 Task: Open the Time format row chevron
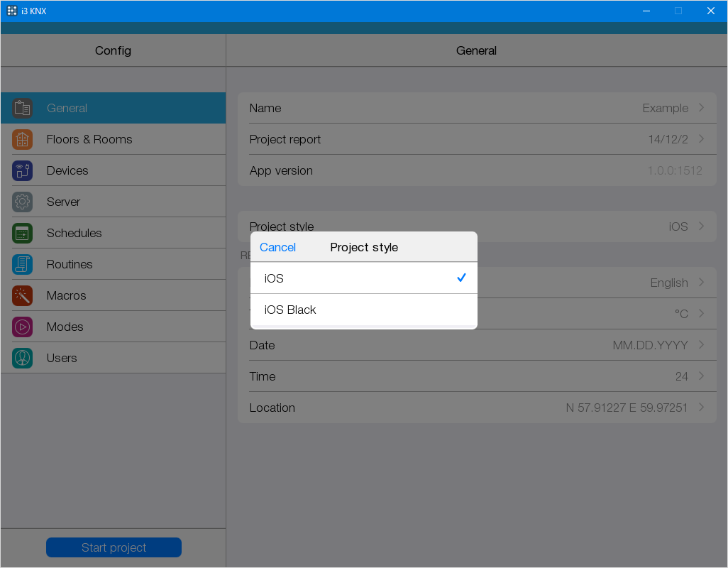(701, 376)
